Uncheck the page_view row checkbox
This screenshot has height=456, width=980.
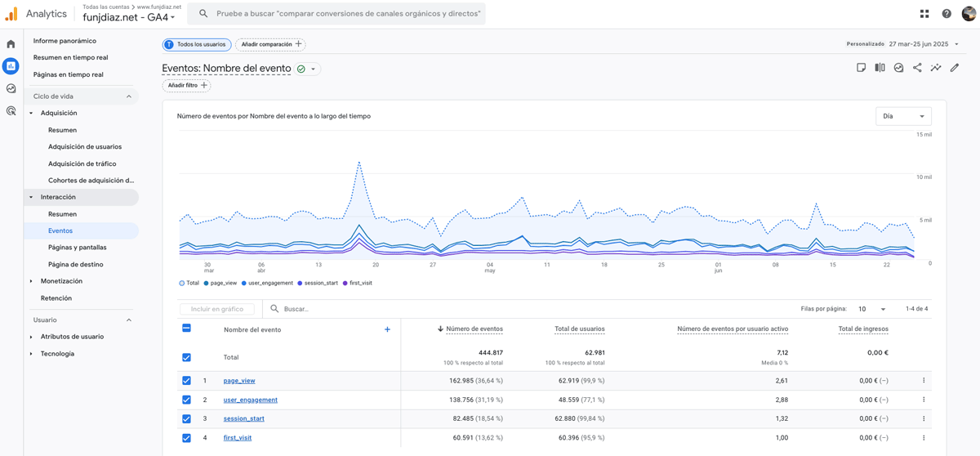coord(186,381)
